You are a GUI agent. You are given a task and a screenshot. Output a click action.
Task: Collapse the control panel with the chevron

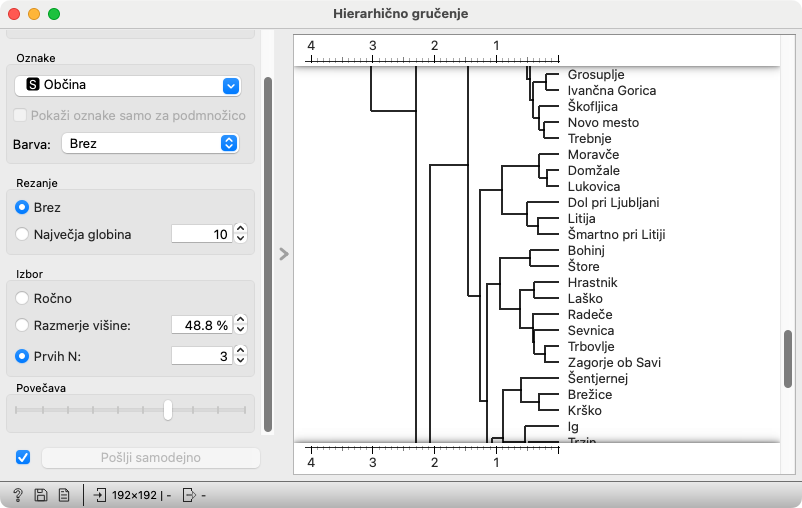click(283, 254)
